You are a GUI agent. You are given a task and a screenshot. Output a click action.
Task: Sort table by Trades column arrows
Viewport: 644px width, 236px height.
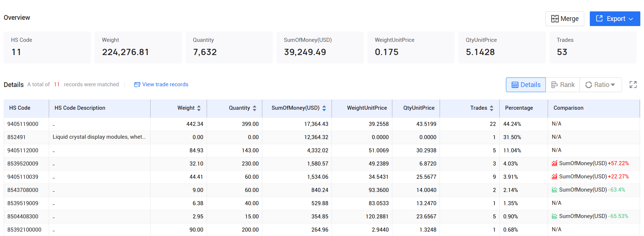(492, 108)
